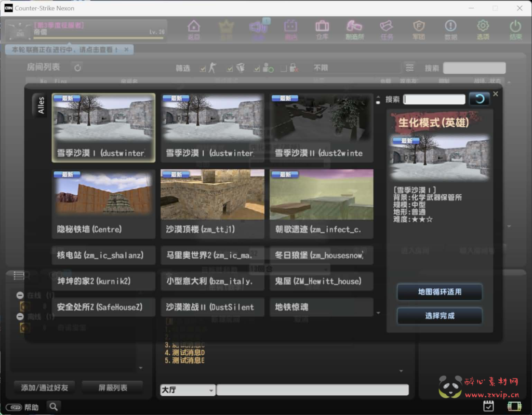Click the 屏蔽列表 button
This screenshot has width=532, height=415.
click(x=113, y=387)
